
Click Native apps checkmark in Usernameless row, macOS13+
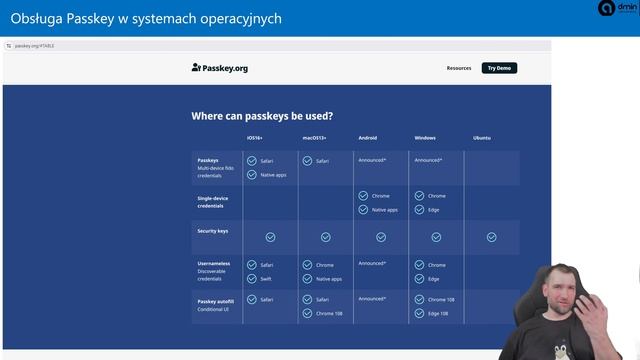tap(307, 279)
